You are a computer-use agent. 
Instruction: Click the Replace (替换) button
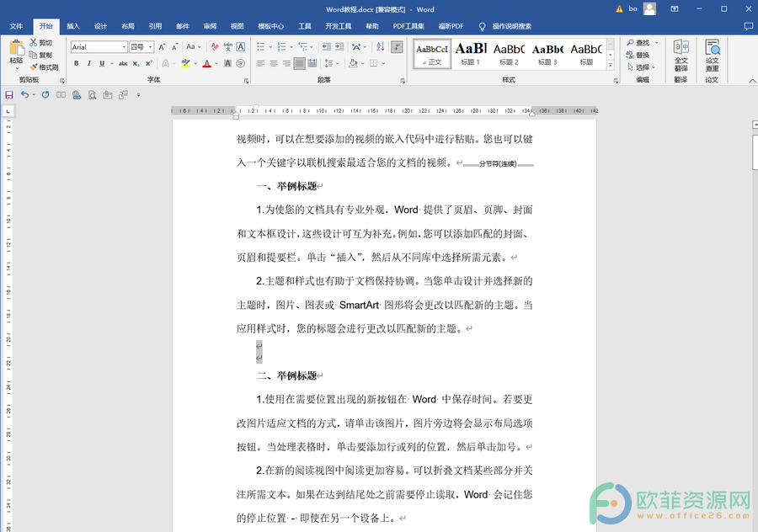point(638,55)
